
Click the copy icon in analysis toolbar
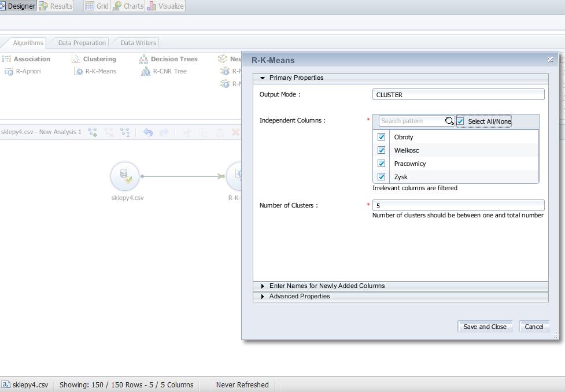click(x=204, y=132)
